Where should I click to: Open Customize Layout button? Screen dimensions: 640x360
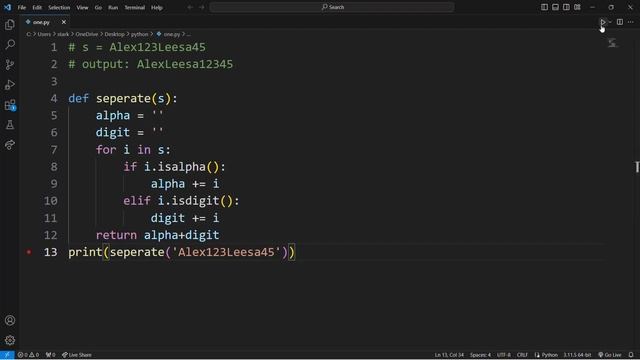tap(577, 7)
